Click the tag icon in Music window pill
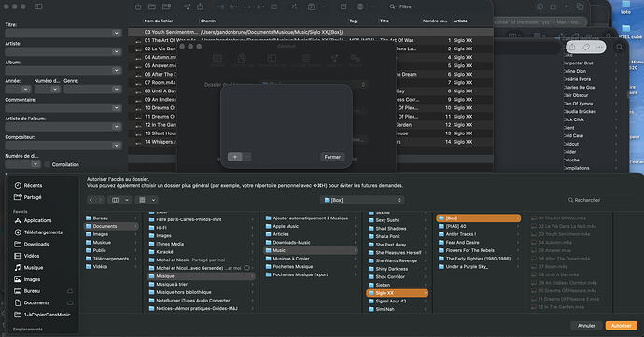The height and width of the screenshot is (337, 644). 586,48
